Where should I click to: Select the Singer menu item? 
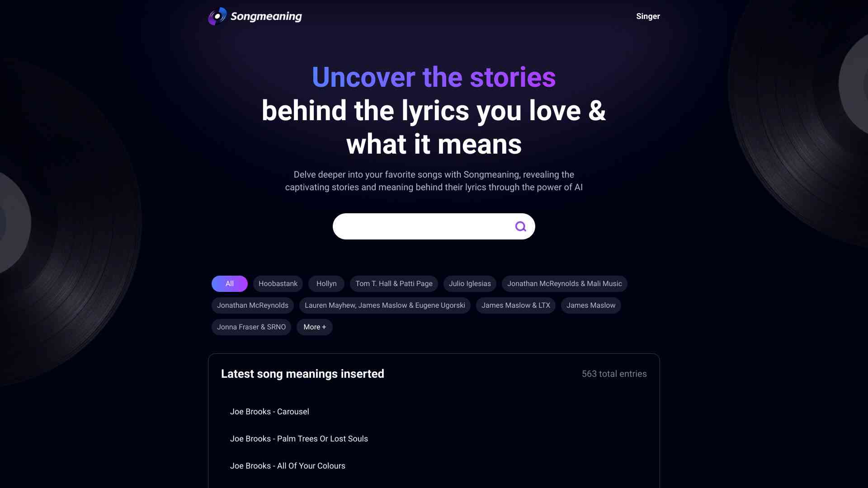(x=648, y=16)
